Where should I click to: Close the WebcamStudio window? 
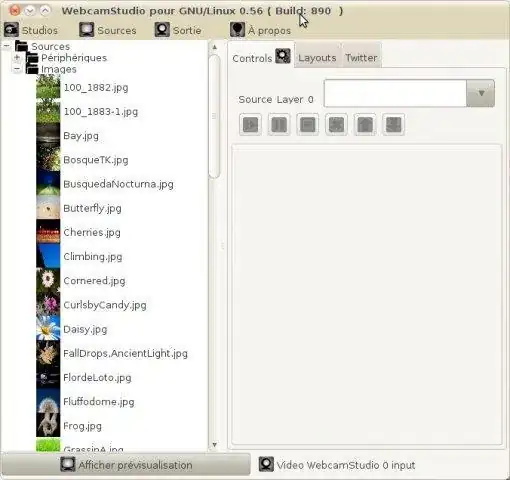pyautogui.click(x=14, y=10)
